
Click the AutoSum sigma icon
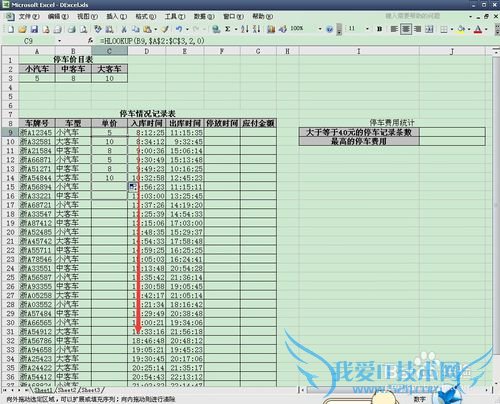point(228,29)
